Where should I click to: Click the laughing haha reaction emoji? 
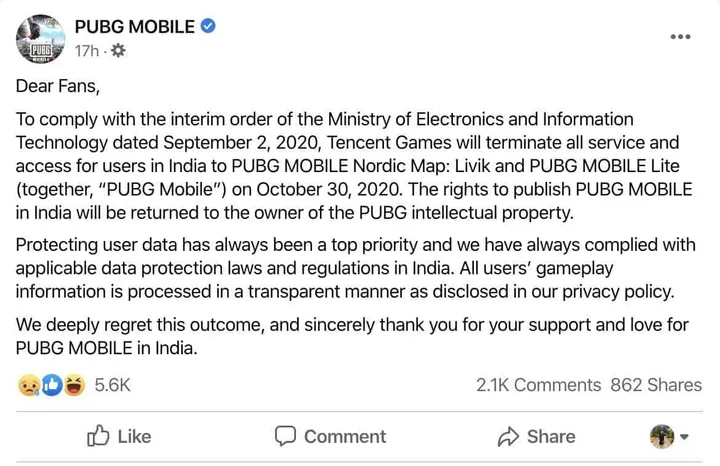pos(73,385)
